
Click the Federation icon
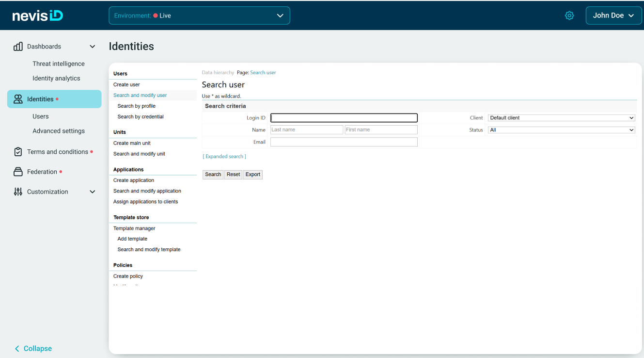coord(18,172)
